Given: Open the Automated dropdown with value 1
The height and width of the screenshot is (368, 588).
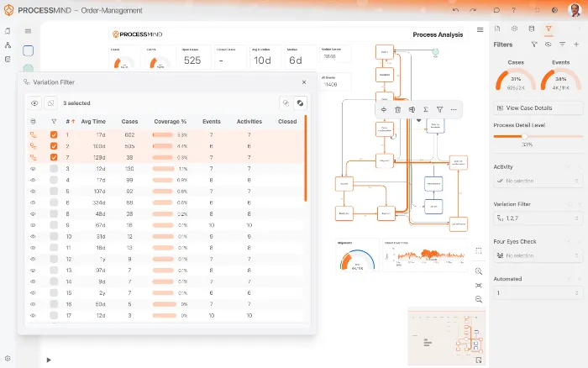Looking at the screenshot, I should point(538,293).
